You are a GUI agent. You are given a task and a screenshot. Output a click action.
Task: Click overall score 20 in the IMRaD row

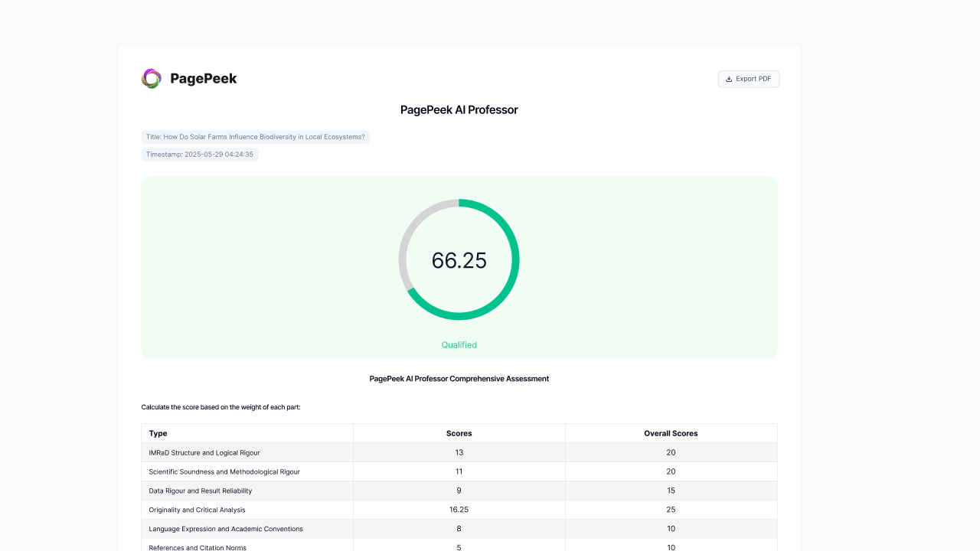(671, 452)
